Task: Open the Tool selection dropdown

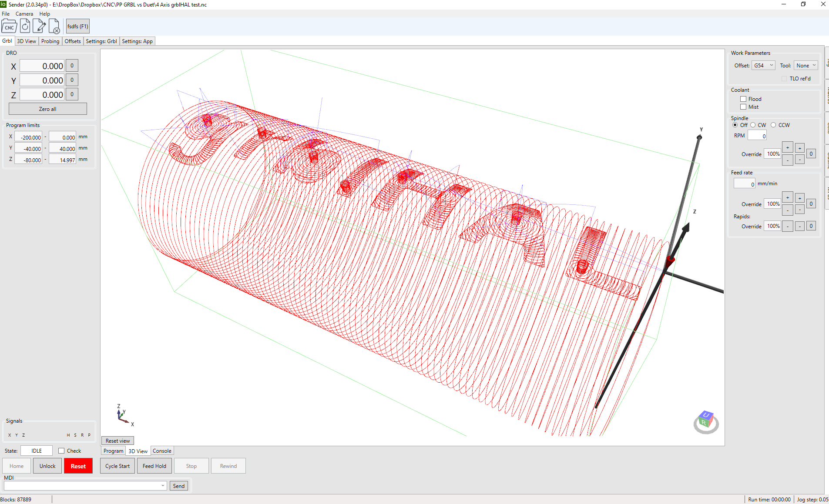Action: click(806, 65)
